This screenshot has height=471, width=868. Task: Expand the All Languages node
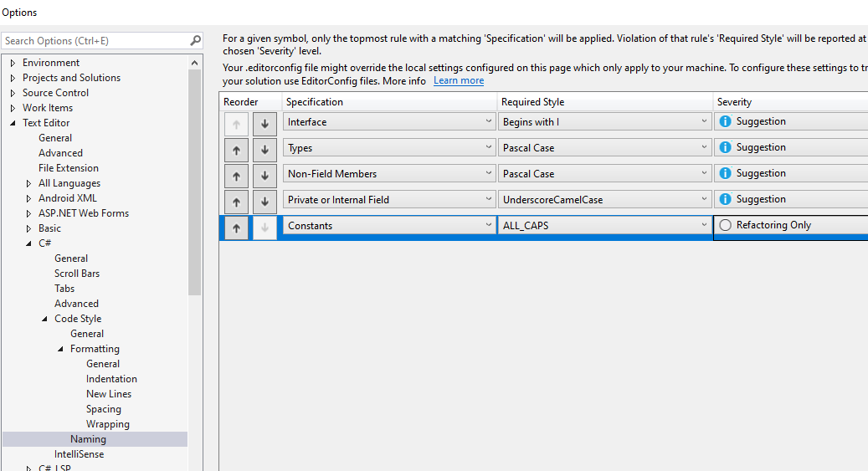point(28,183)
